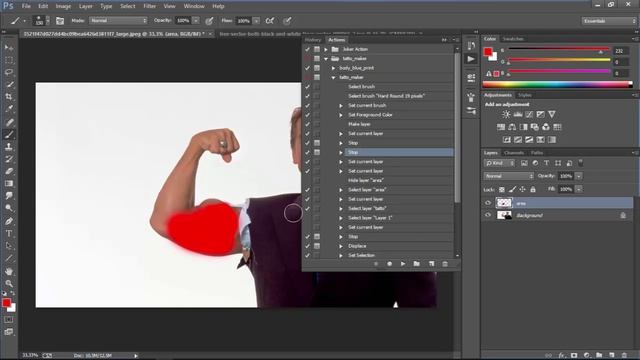Expand the body_blue_print action
Image resolution: width=640 pixels, height=360 pixels.
pyautogui.click(x=333, y=68)
